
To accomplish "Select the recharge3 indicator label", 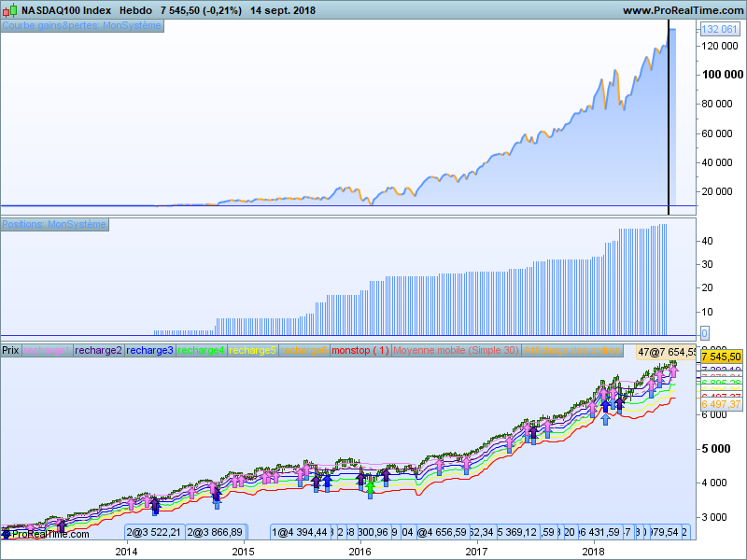I will [149, 351].
